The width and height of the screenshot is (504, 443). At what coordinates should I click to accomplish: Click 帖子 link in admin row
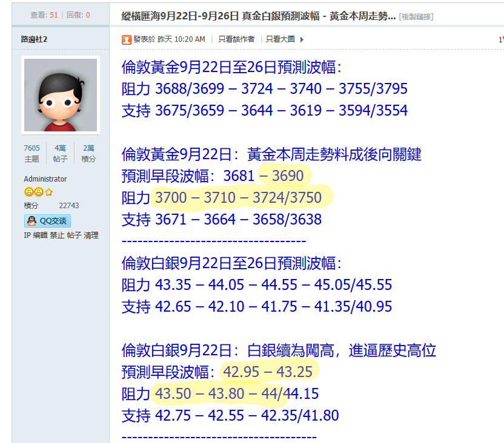coord(74,235)
